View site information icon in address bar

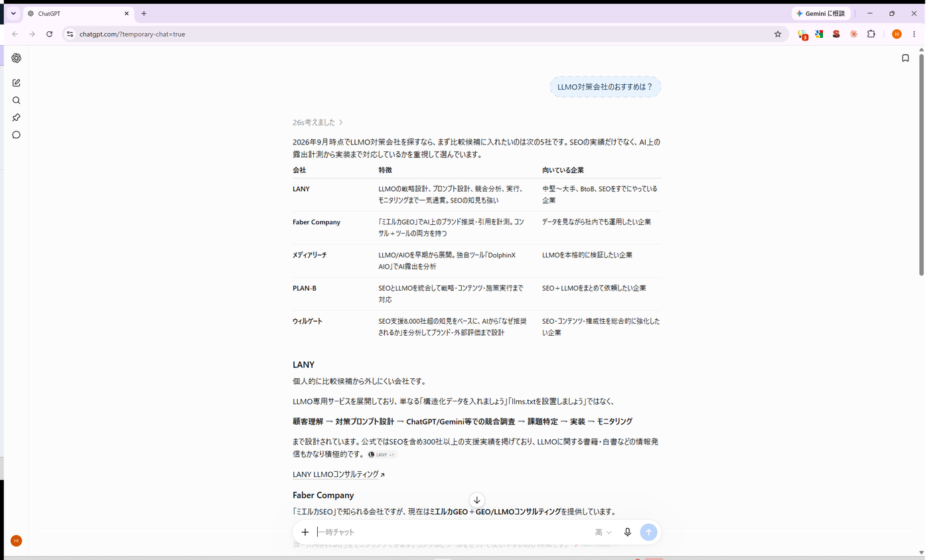click(x=70, y=34)
